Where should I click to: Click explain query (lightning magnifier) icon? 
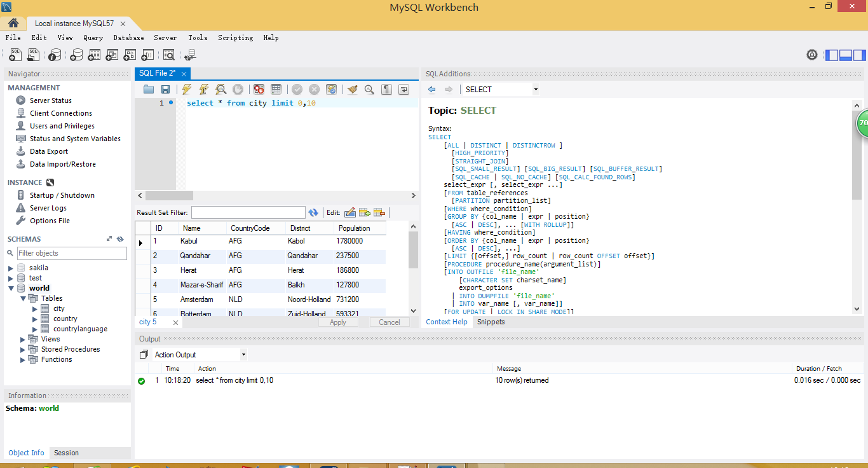pos(220,90)
